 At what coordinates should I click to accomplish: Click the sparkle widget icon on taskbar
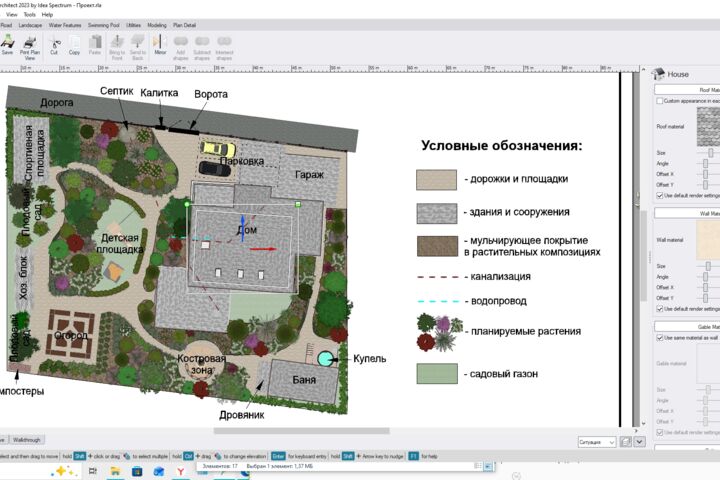pos(65,471)
